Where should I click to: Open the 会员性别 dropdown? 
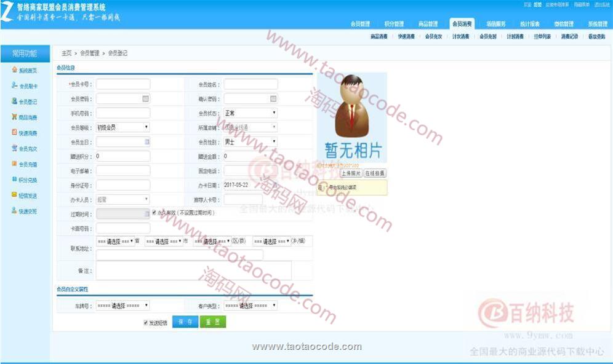pos(250,141)
